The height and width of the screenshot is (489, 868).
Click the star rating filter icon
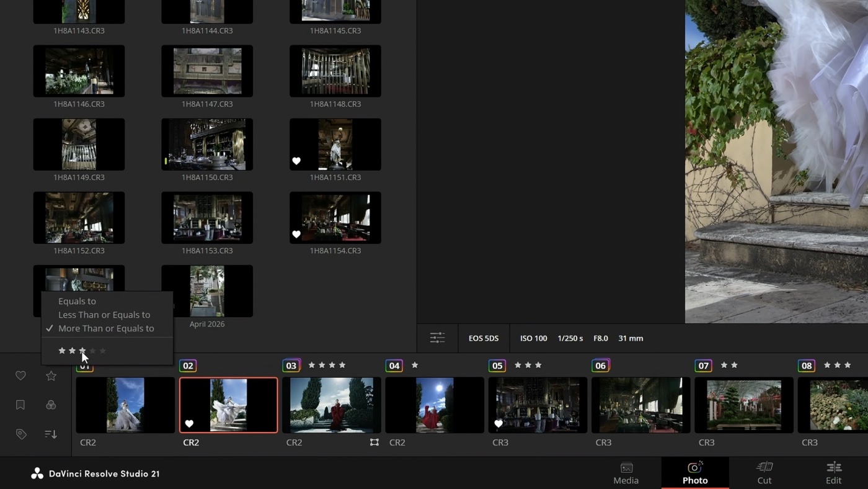coord(51,375)
